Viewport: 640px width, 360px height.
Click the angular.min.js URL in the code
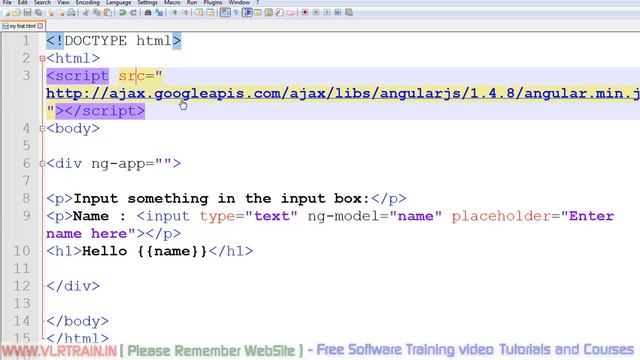tap(343, 93)
